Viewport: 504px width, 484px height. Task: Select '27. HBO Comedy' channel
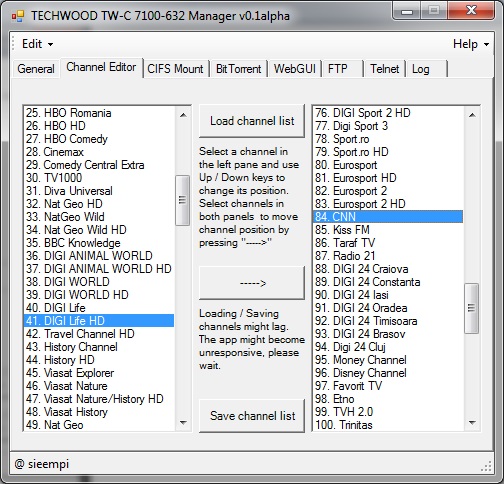coord(99,139)
